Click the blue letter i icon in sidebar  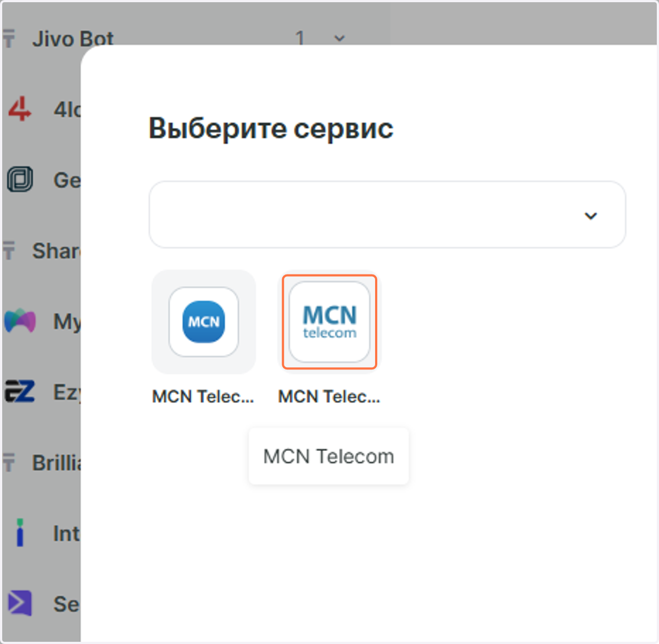click(20, 533)
